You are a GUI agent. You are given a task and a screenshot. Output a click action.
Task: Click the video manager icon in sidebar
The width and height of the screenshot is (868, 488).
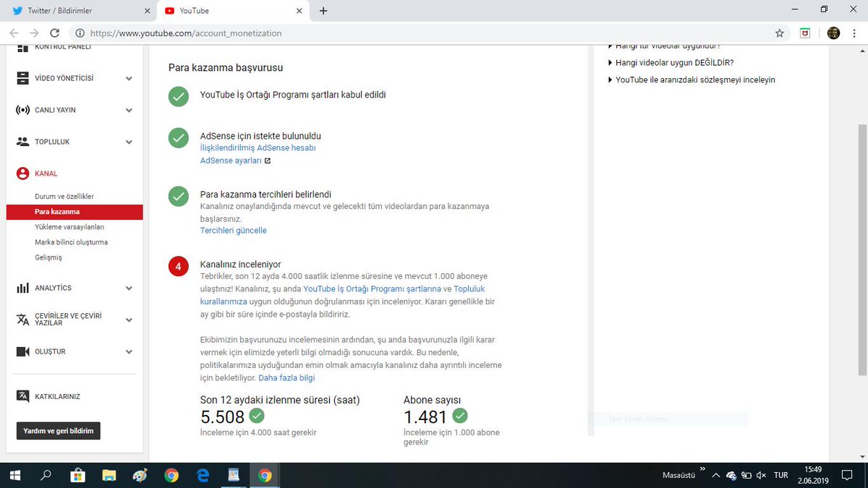[22, 78]
